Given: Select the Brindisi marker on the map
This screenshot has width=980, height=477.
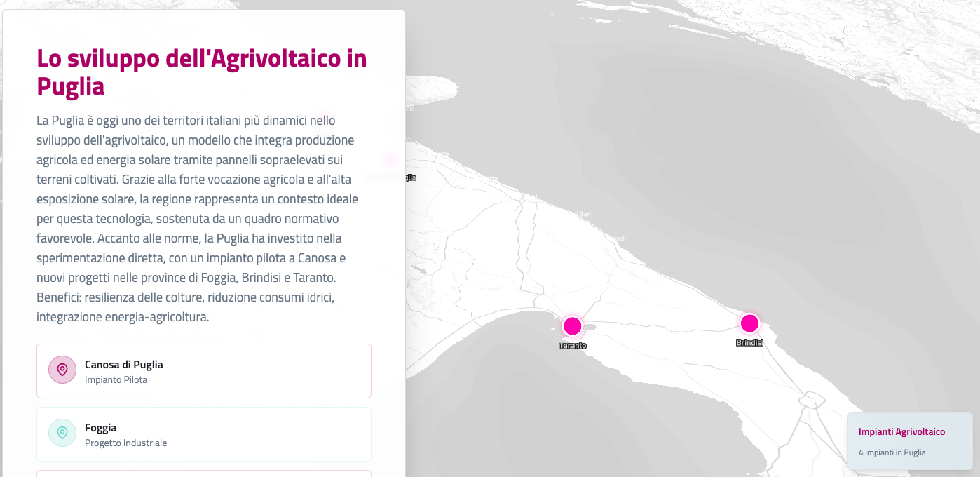Looking at the screenshot, I should (749, 323).
